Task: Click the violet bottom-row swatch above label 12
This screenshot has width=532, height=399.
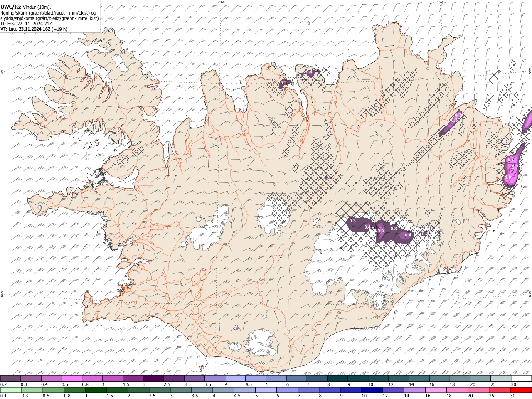Action: pos(392,390)
